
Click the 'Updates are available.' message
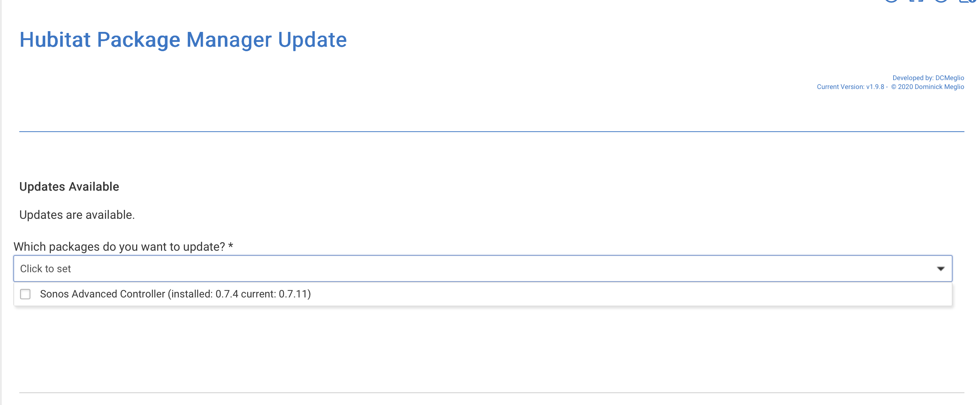pos(77,215)
